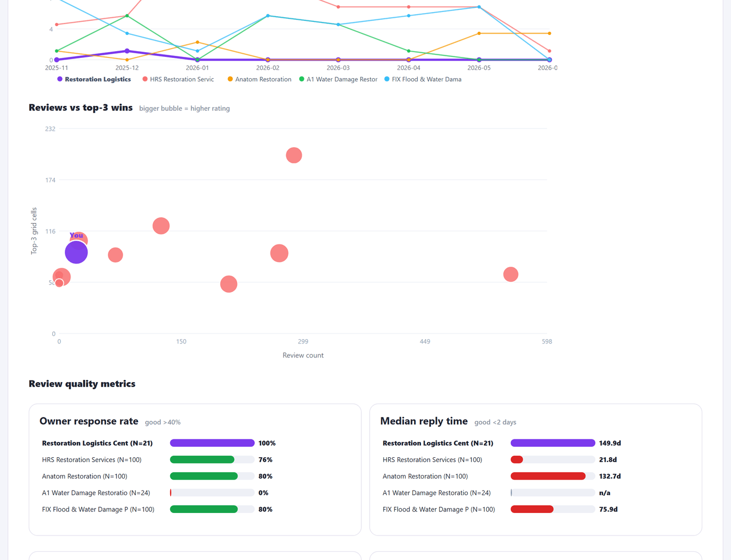
Task: Click the "2025-11" date label
Action: click(56, 68)
